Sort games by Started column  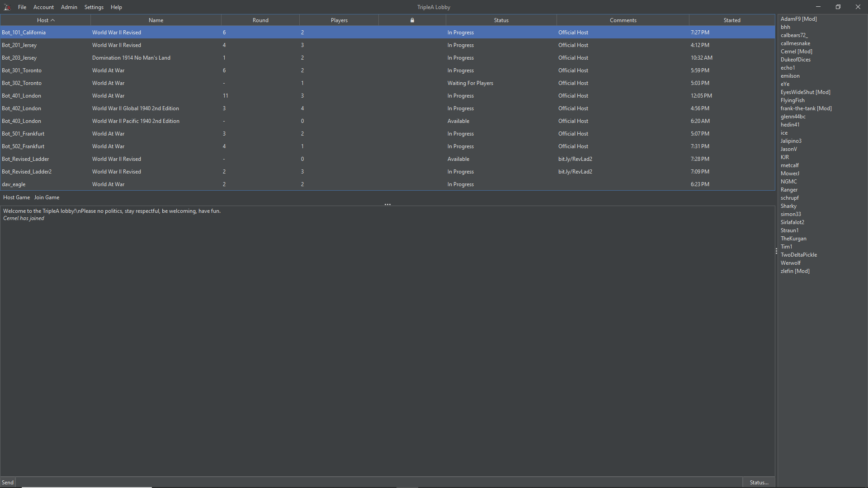click(731, 20)
